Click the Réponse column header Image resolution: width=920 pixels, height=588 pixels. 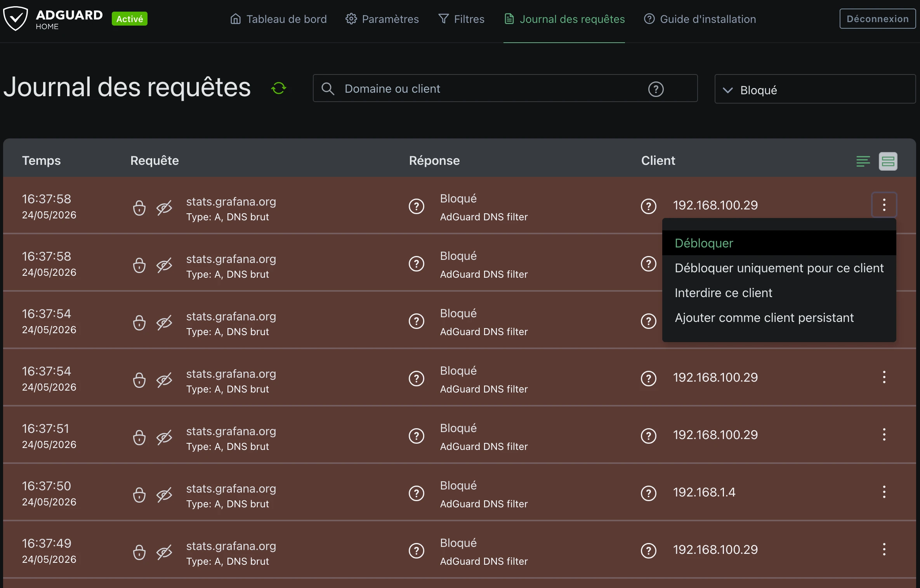point(434,160)
